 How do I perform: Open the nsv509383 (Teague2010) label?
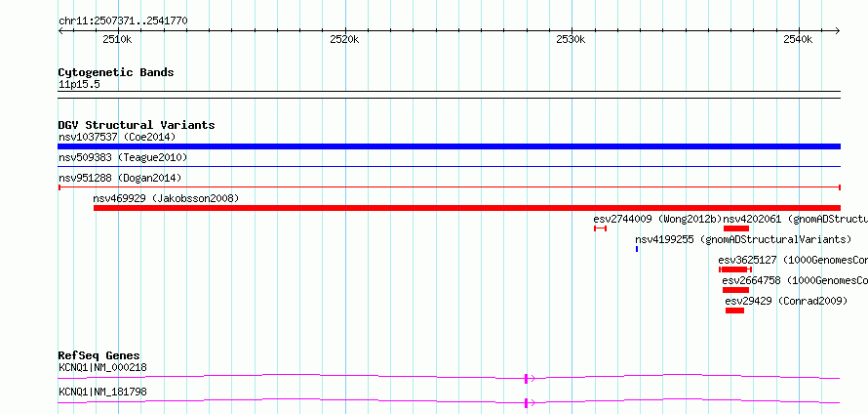tap(123, 158)
